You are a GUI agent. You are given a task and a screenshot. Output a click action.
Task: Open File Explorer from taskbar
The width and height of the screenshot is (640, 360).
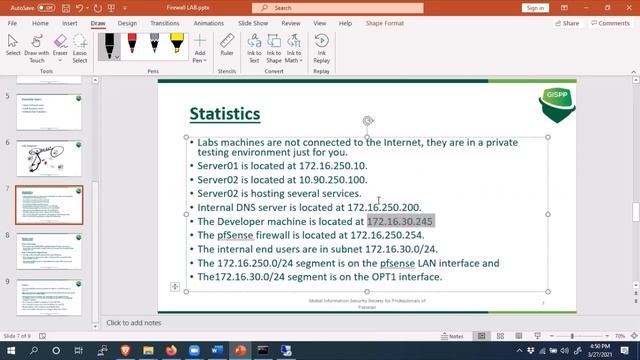click(x=148, y=350)
